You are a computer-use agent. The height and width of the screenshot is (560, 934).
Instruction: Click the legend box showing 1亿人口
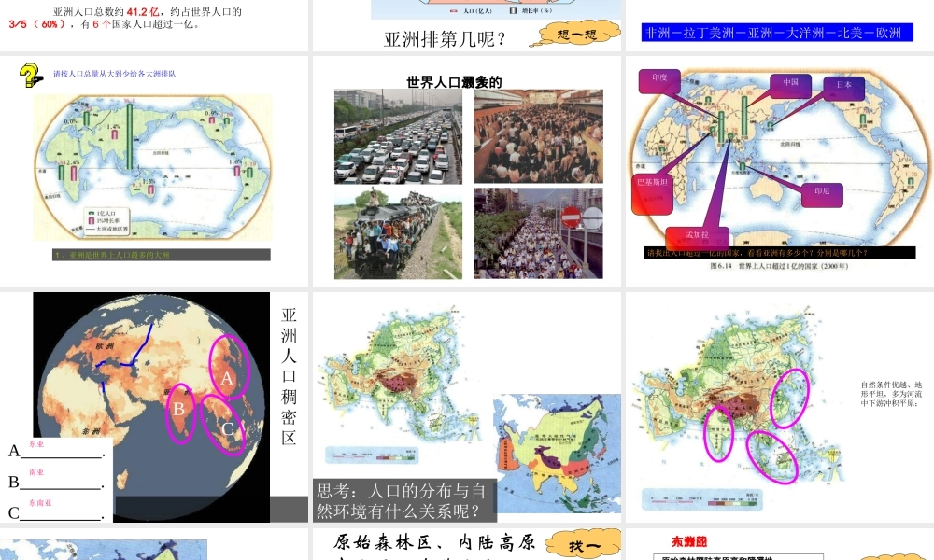[107, 220]
